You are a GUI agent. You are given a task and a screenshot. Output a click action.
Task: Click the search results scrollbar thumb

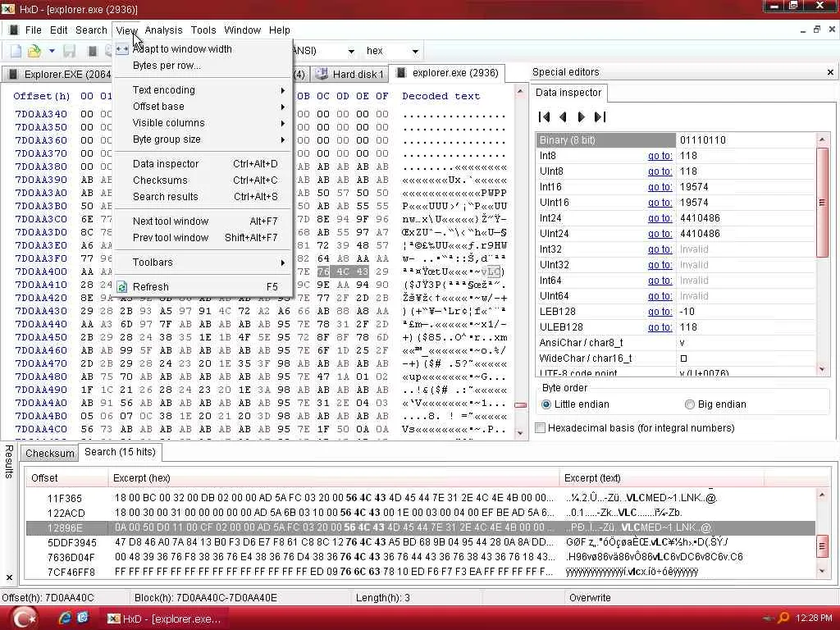click(x=822, y=546)
